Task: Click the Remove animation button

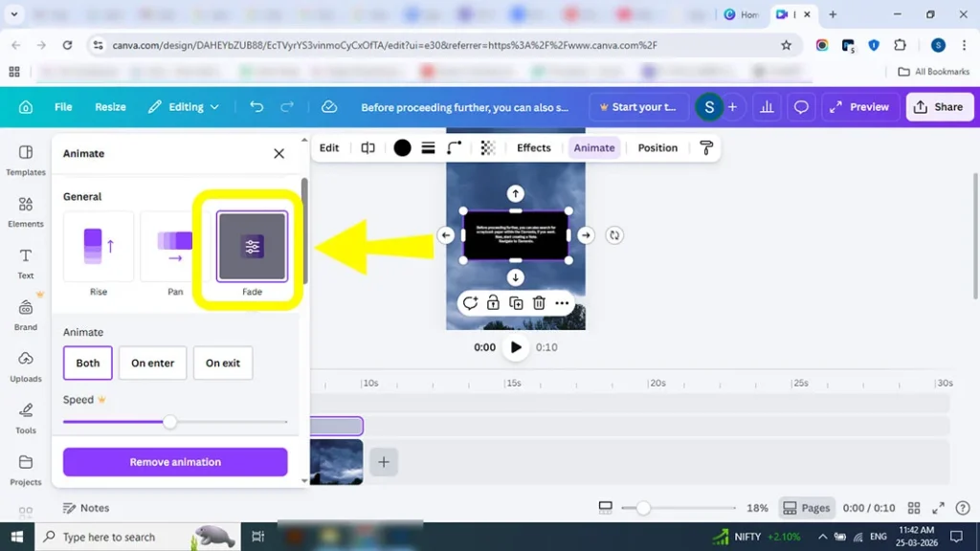Action: [174, 462]
